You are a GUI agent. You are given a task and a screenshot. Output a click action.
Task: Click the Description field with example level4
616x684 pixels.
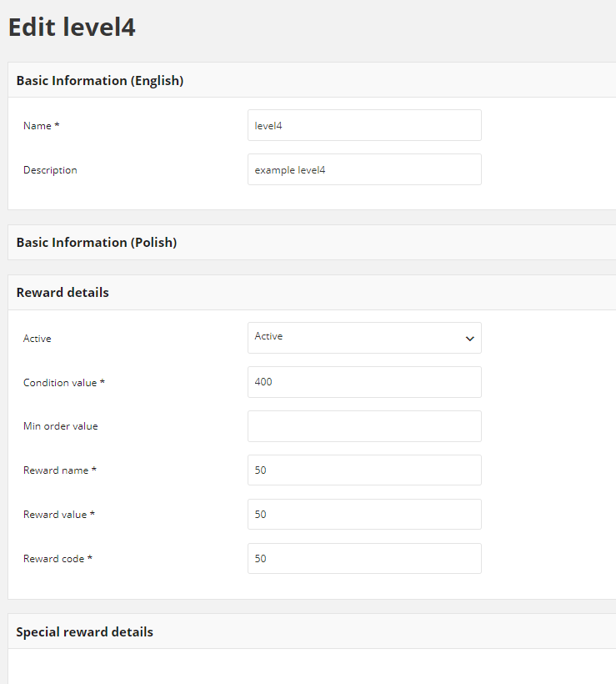tap(364, 169)
